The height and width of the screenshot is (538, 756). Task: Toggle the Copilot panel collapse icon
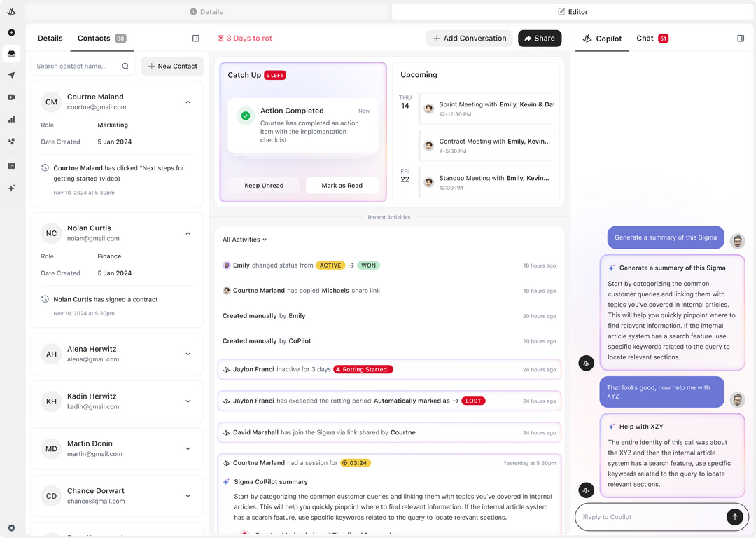(741, 39)
